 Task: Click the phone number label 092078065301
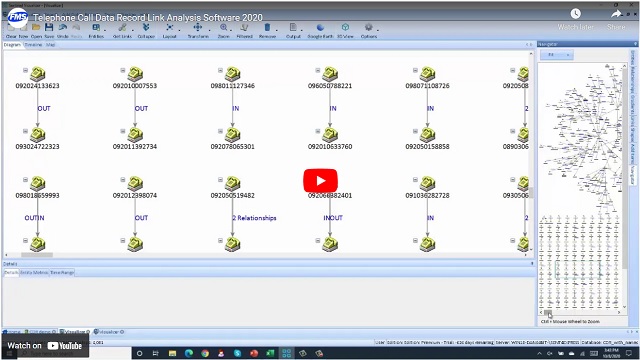pyautogui.click(x=233, y=147)
